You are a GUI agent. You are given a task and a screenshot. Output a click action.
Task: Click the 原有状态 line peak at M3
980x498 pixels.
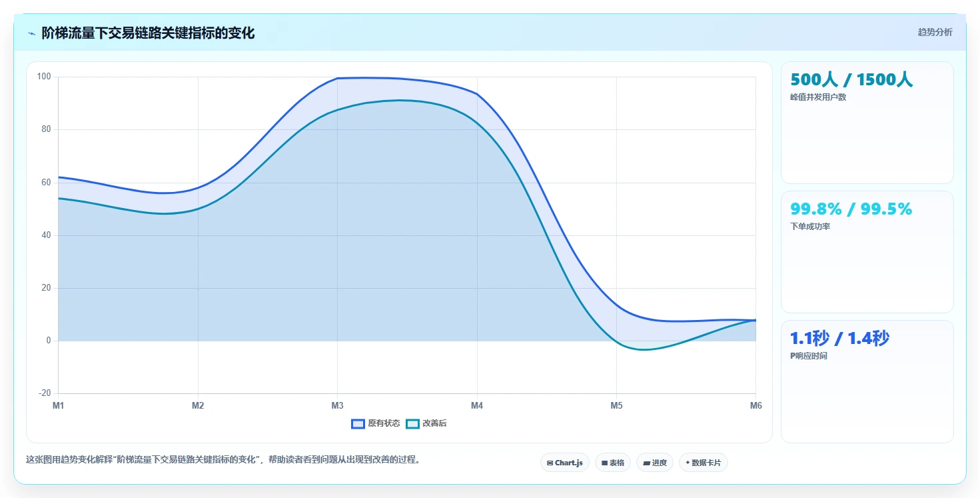tap(337, 79)
